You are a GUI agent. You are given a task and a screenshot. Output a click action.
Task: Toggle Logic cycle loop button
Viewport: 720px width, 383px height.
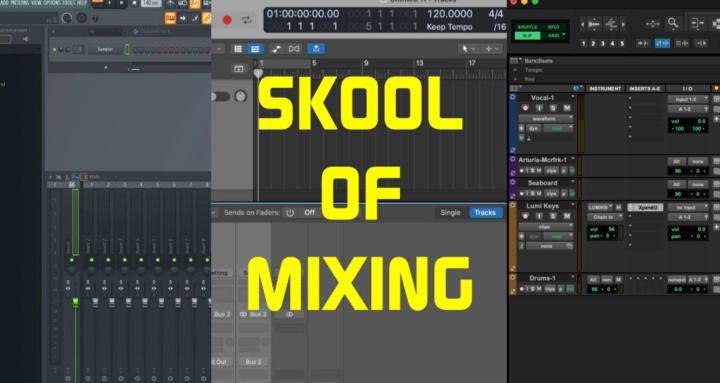247,20
